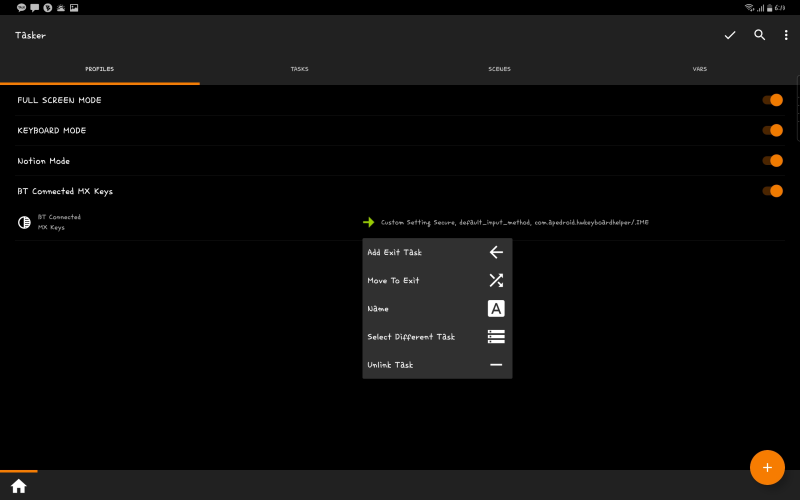Open search with the magnifier icon
The width and height of the screenshot is (800, 500).
pyautogui.click(x=759, y=35)
